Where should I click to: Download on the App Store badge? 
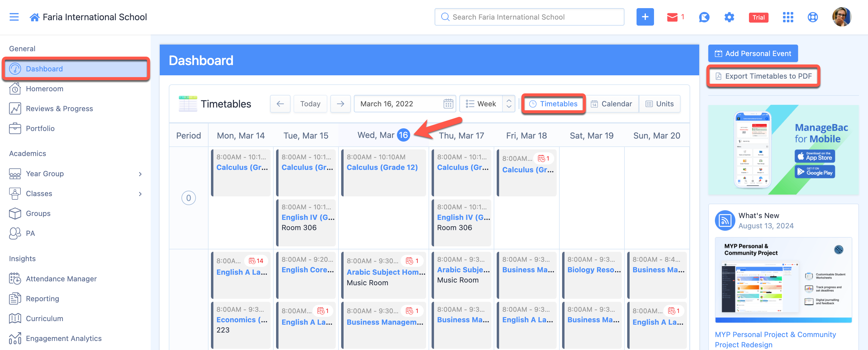815,156
